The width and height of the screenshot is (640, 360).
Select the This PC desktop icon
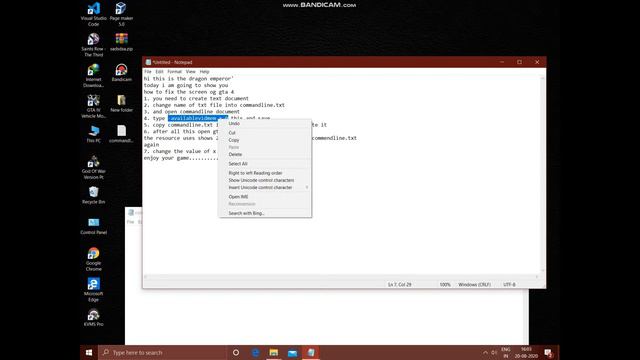pyautogui.click(x=93, y=134)
